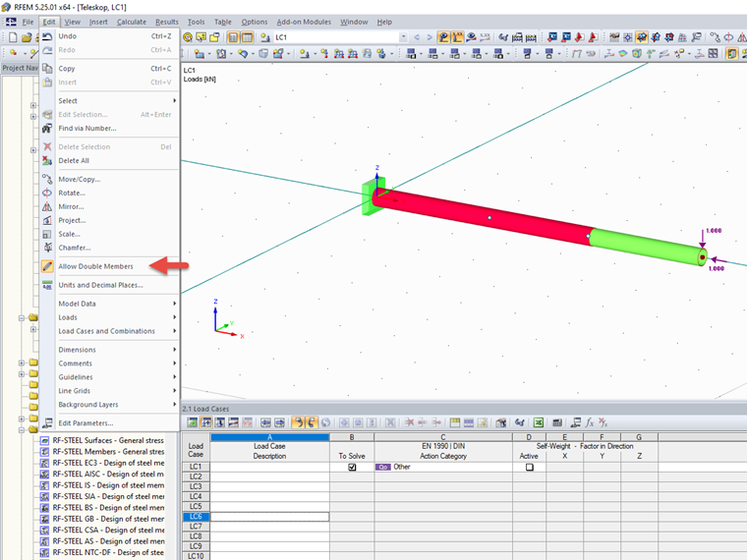Choose Delete All from the Edit menu
This screenshot has width=747, height=560.
pos(109,161)
